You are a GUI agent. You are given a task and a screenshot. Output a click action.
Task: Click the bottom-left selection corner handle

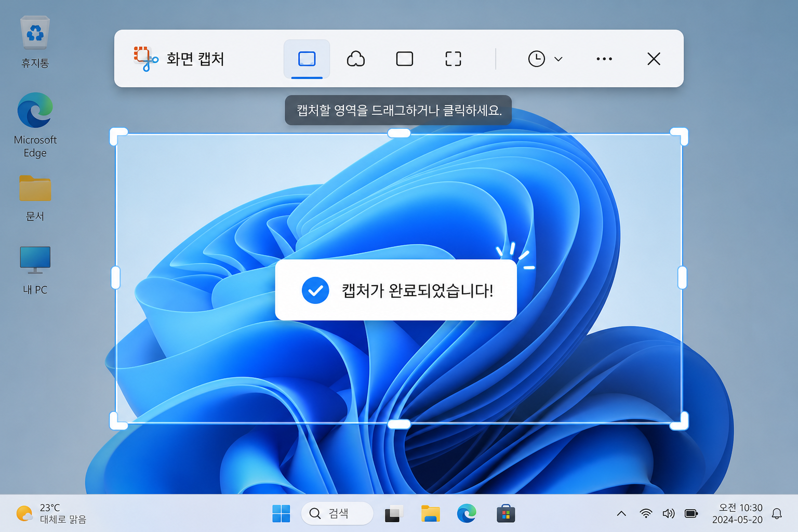tap(118, 421)
